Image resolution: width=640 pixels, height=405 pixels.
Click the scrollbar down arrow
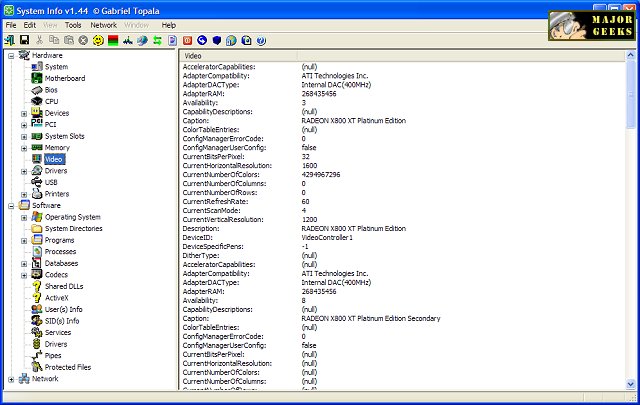coord(631,384)
